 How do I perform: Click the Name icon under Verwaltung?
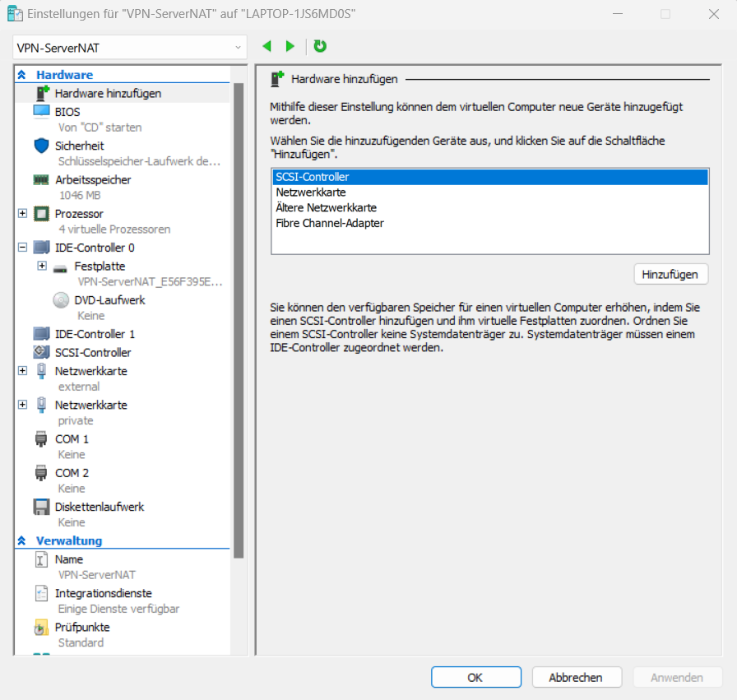(41, 559)
